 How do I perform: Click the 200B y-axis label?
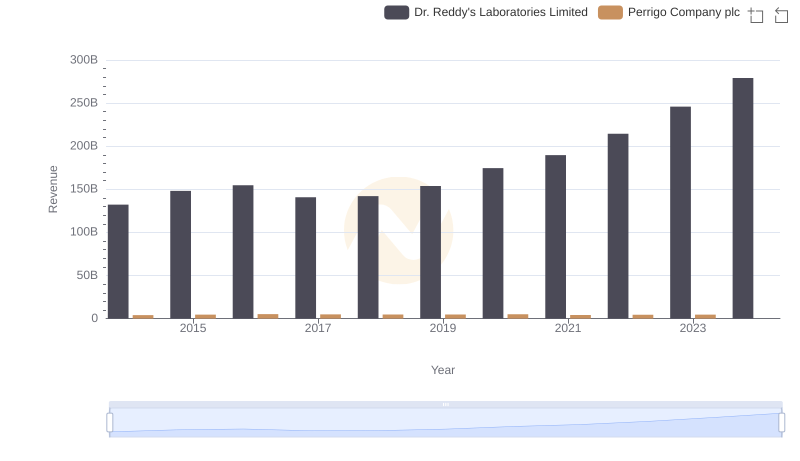(x=84, y=146)
